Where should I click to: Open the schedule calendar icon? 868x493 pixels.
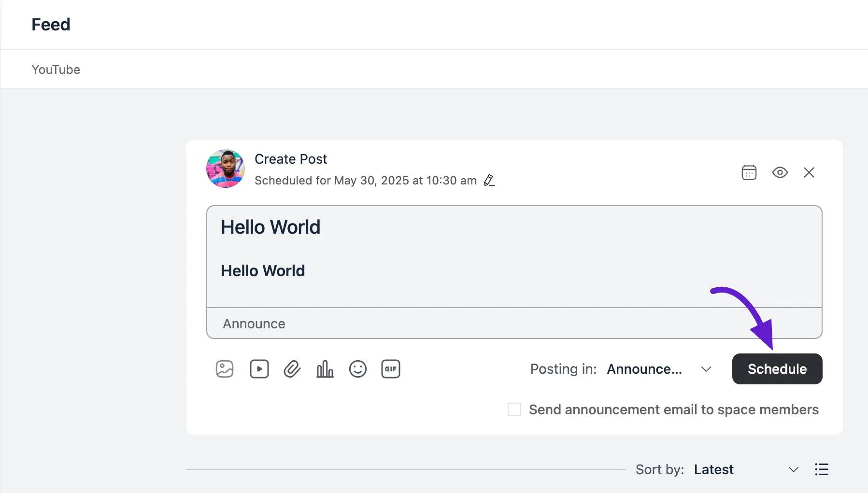[749, 172]
